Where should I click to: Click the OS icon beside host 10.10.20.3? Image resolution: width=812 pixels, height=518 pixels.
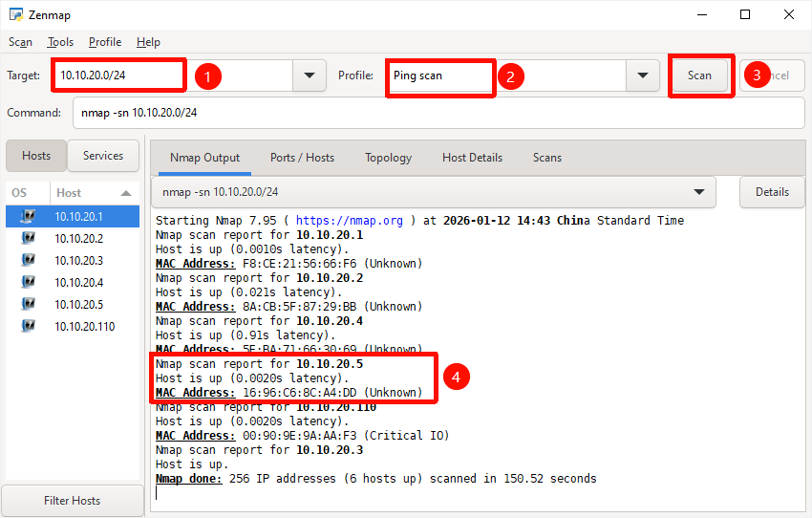[x=28, y=261]
